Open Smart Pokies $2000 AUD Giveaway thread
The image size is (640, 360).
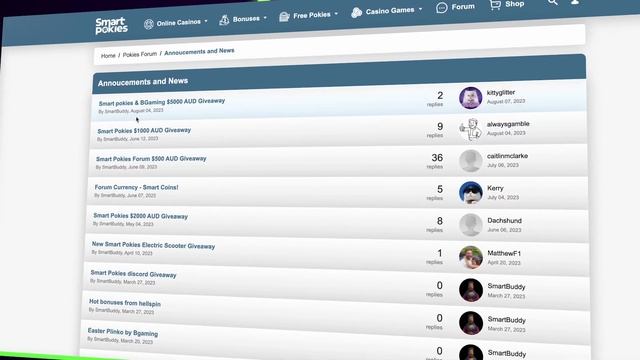tap(140, 216)
